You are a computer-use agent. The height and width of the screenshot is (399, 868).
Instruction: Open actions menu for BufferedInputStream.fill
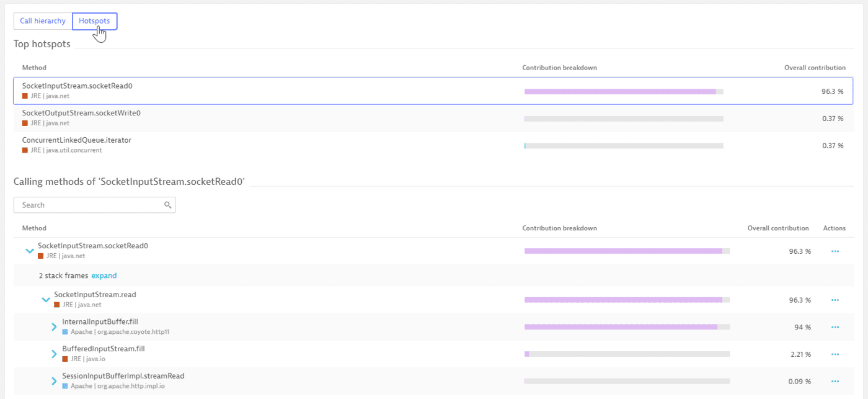click(x=835, y=354)
